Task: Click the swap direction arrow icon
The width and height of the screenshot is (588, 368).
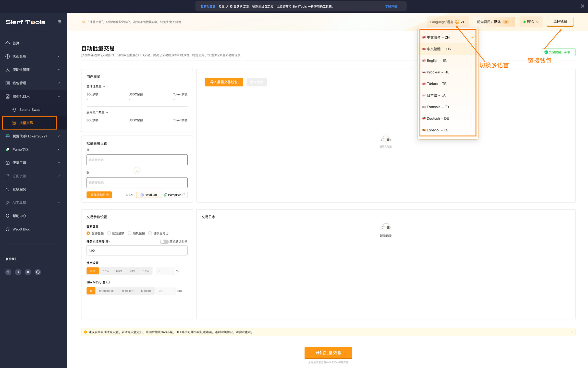Action: pyautogui.click(x=137, y=170)
